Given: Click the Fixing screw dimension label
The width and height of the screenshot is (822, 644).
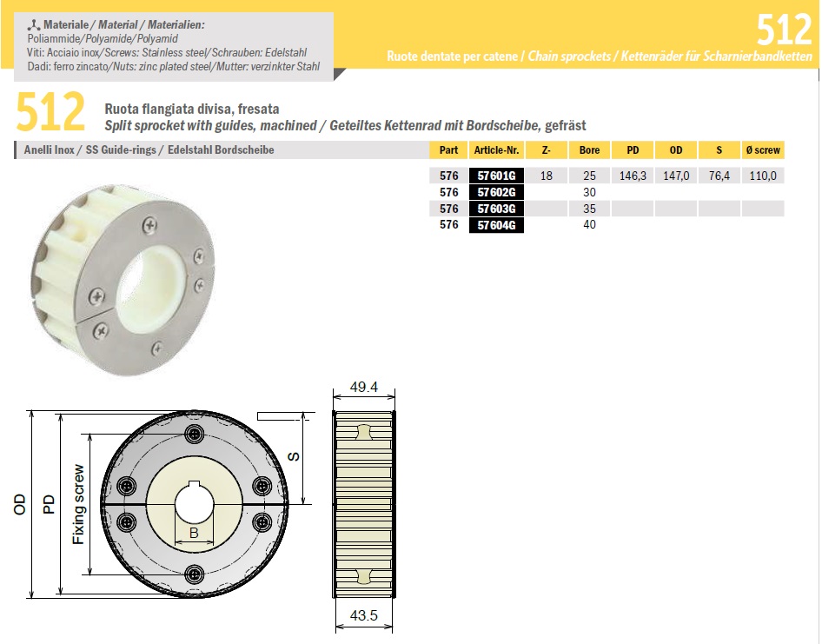Looking at the screenshot, I should (x=78, y=503).
